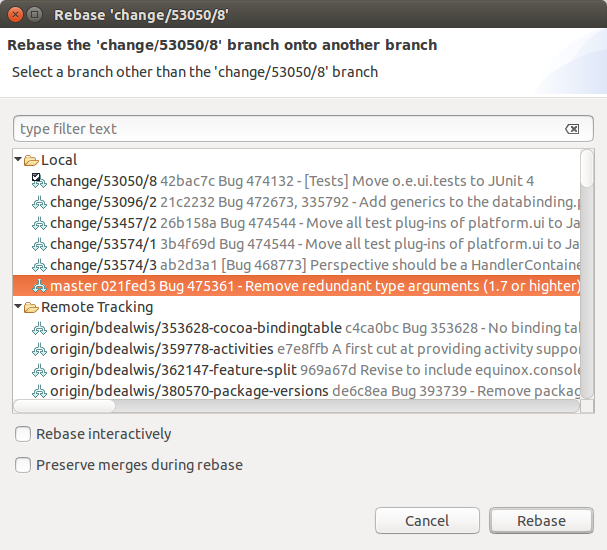Clear the filter text with the erase icon
This screenshot has width=607, height=550.
[x=572, y=129]
